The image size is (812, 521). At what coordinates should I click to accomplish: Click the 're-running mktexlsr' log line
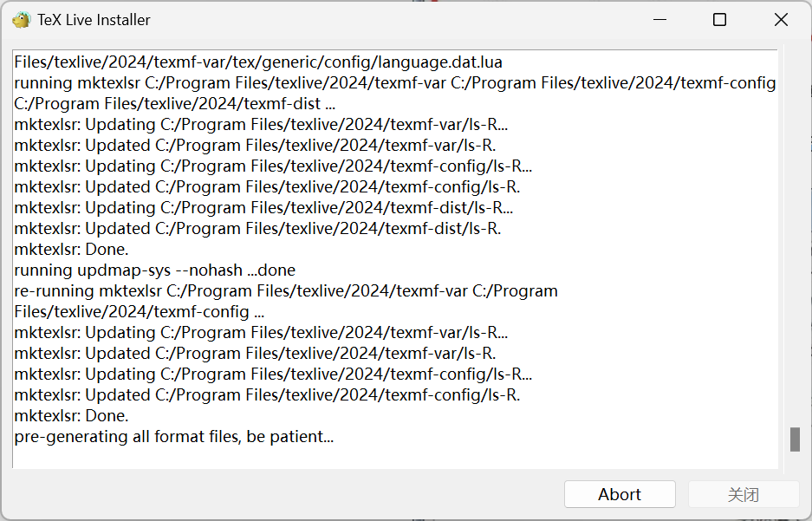286,291
